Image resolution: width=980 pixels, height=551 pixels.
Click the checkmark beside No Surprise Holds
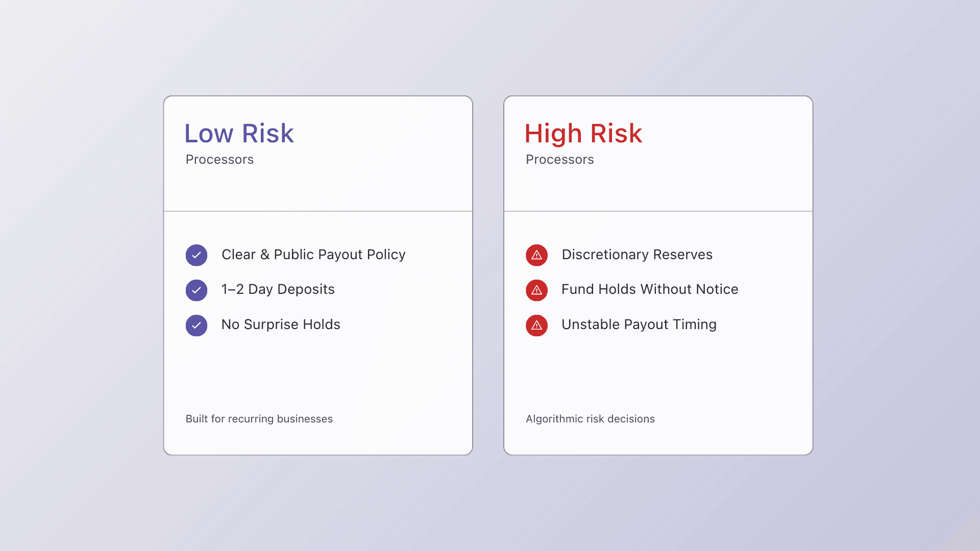pos(197,325)
